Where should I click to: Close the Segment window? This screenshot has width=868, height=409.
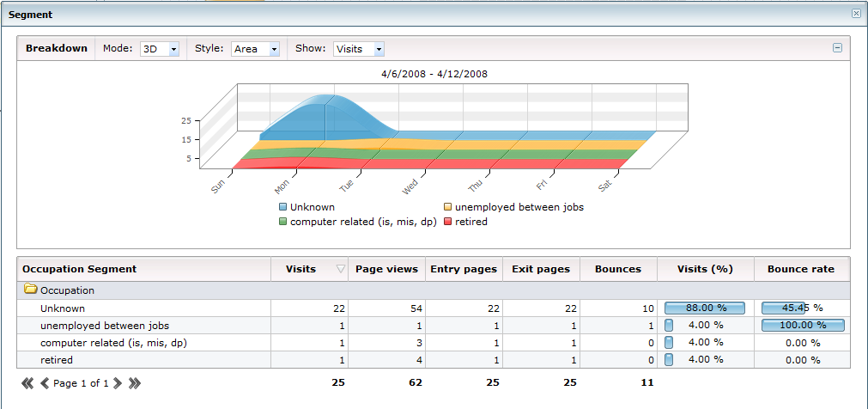855,14
